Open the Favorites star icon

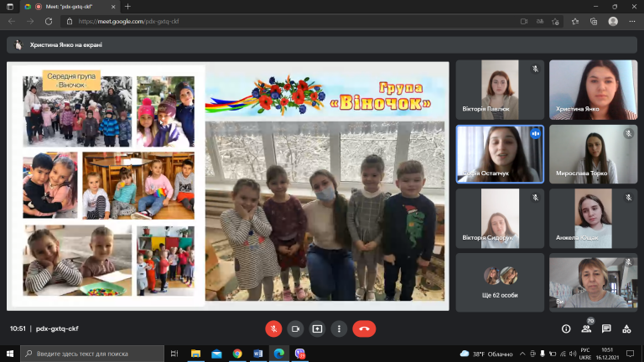pyautogui.click(x=575, y=21)
